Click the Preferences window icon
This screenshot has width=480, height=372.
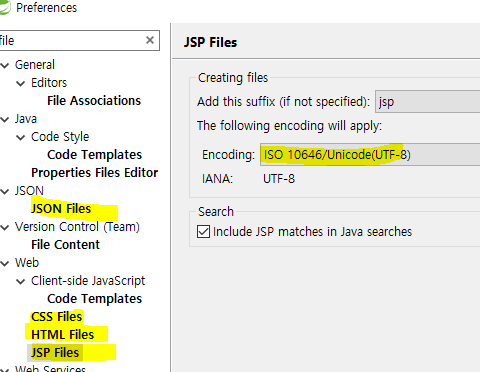point(5,7)
